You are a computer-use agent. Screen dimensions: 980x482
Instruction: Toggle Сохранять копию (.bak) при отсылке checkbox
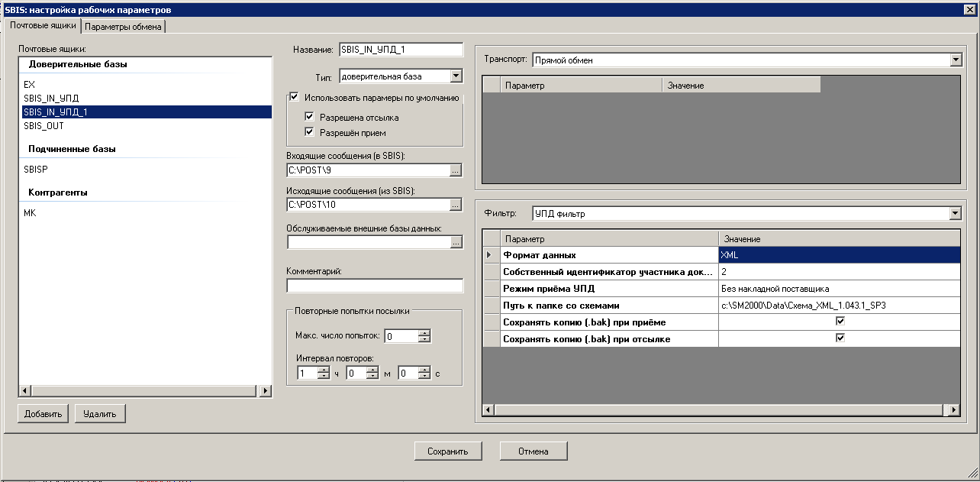(840, 338)
